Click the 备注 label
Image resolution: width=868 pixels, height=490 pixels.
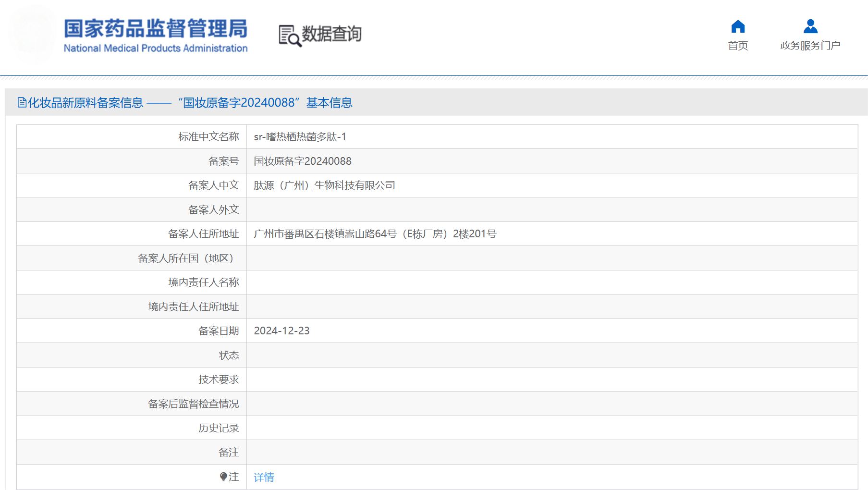tap(229, 453)
